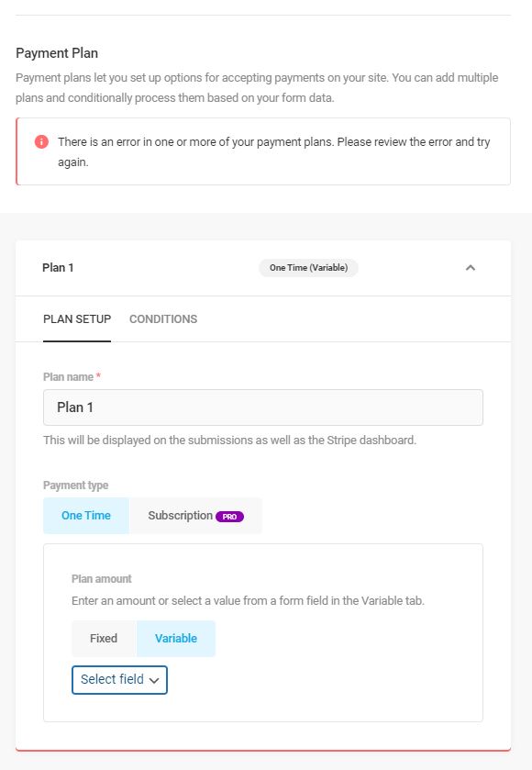The height and width of the screenshot is (770, 532).
Task: Click the payment plan error message text
Action: click(274, 151)
